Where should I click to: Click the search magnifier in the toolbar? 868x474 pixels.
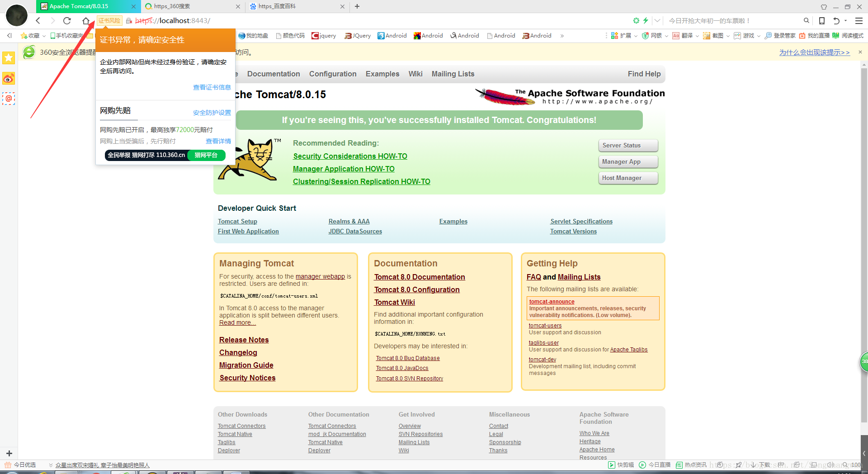[806, 21]
